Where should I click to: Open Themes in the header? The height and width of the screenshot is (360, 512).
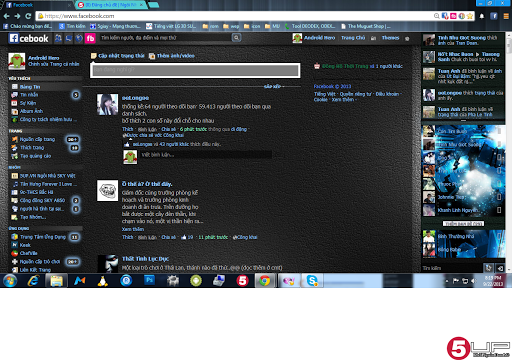tap(390, 38)
